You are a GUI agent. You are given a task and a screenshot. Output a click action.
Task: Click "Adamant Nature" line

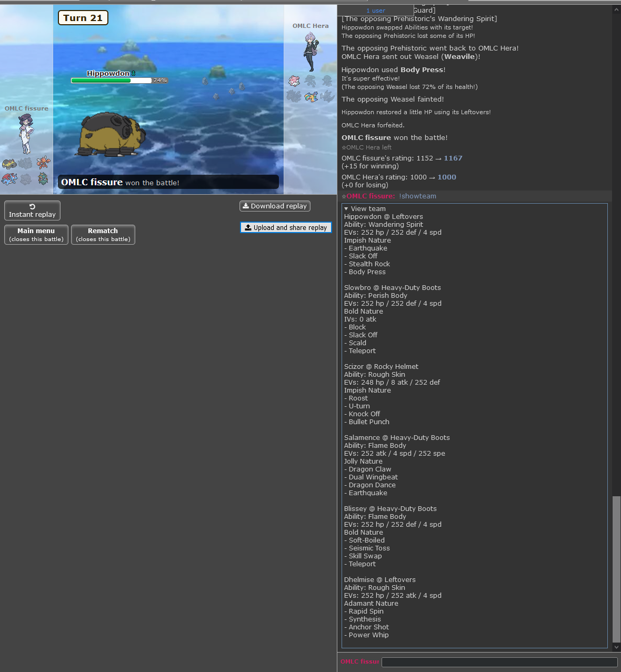point(372,604)
